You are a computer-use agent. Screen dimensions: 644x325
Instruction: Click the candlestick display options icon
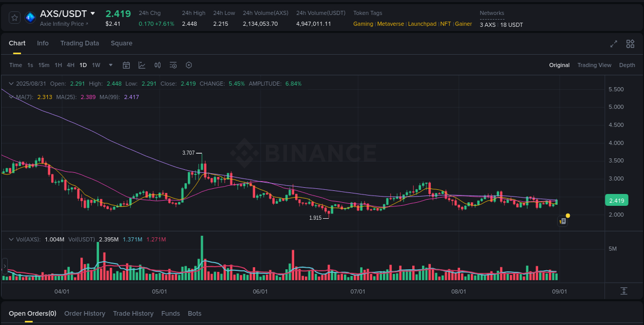pos(158,65)
